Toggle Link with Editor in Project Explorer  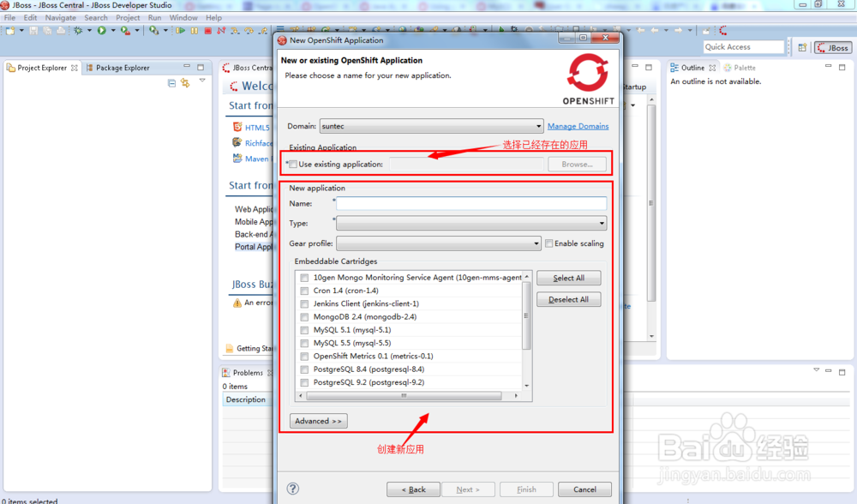click(185, 83)
